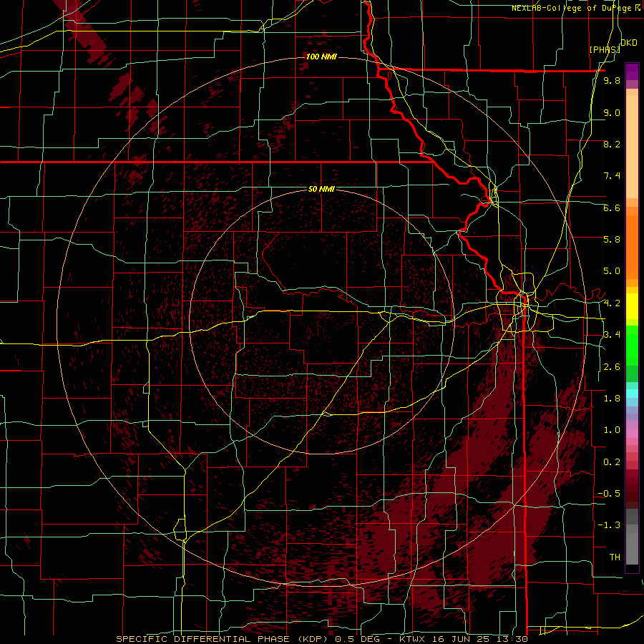
Task: Click the 8.2 scale value
Action: click(x=612, y=144)
